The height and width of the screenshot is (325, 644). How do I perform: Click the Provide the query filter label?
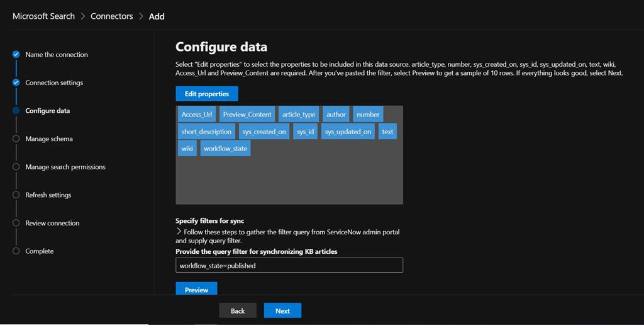257,251
